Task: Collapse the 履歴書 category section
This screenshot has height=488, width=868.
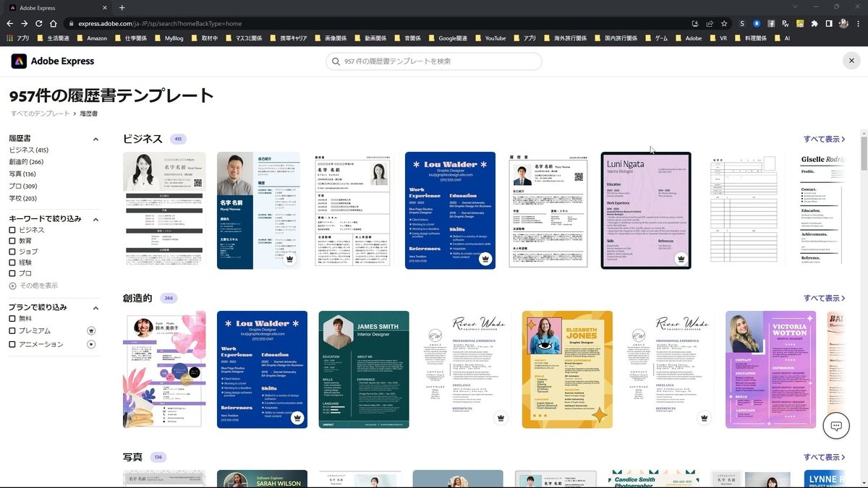Action: point(95,139)
